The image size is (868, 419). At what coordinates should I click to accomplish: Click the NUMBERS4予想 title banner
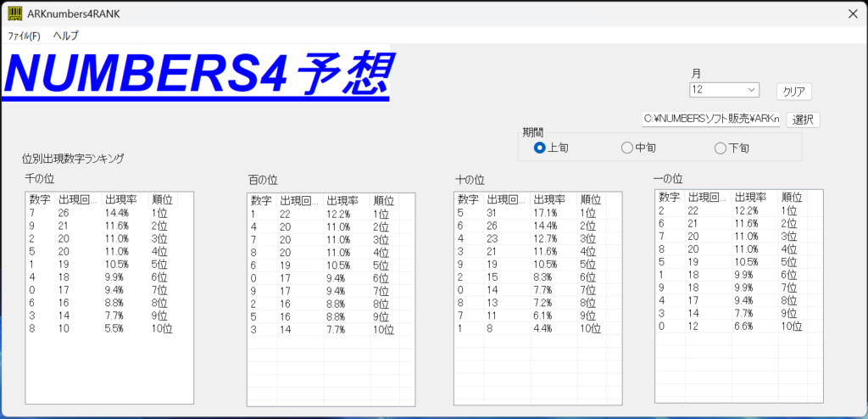(197, 75)
